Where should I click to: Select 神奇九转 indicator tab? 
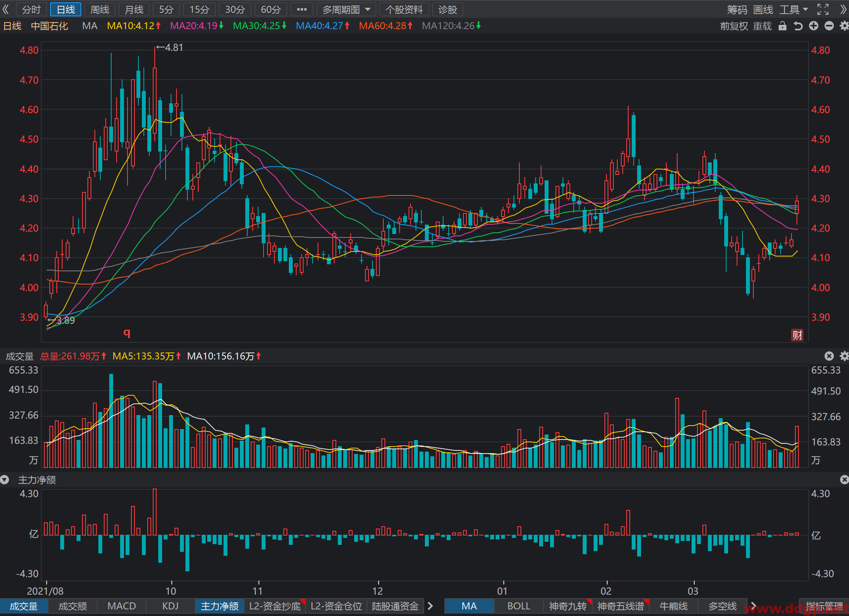[568, 606]
